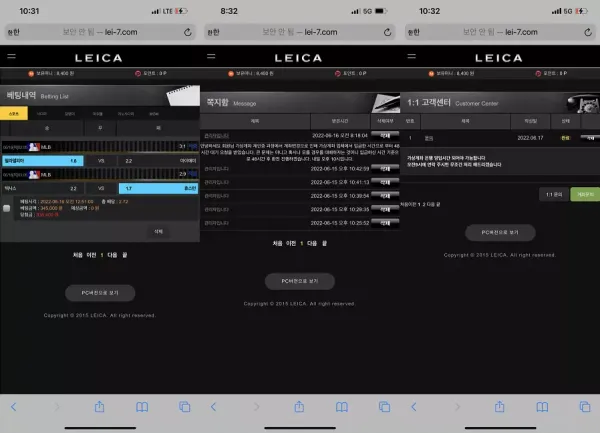Open message sent 2022-06-15 10:42:59
Image resolution: width=600 pixels, height=433 pixels.
[x=216, y=168]
